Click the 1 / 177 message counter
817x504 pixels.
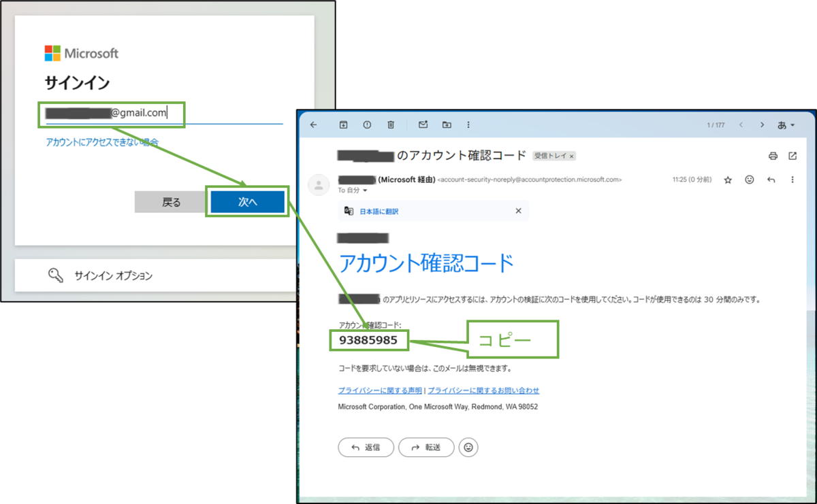coord(715,125)
